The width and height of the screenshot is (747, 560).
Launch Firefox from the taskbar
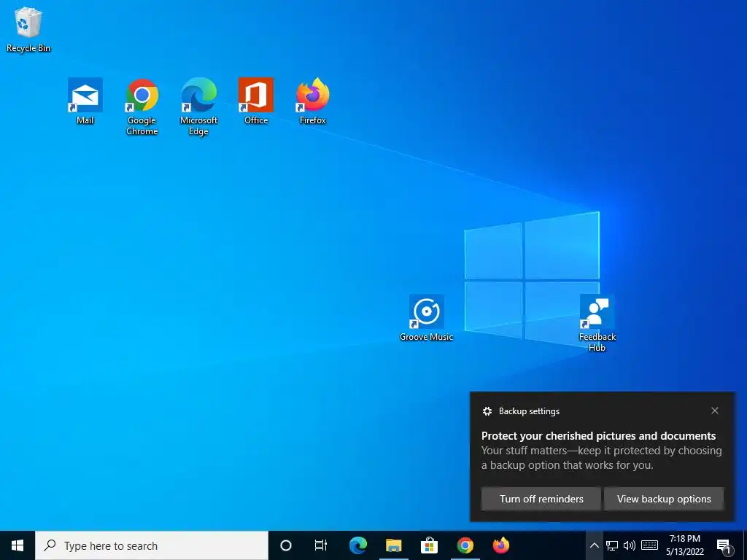coord(500,545)
